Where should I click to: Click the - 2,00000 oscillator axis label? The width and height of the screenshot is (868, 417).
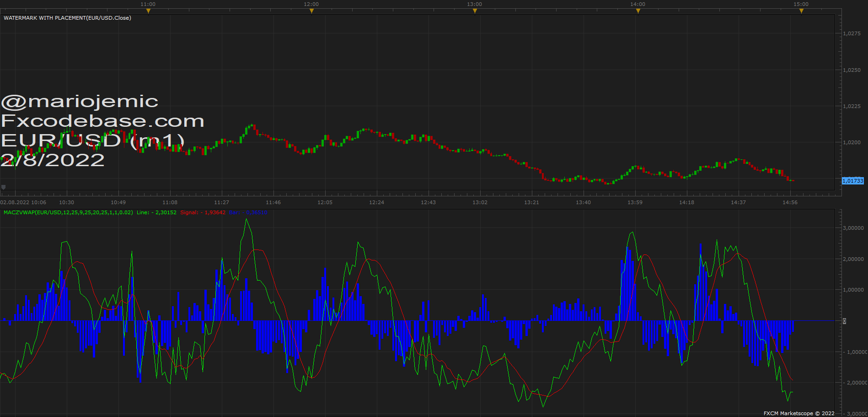click(x=855, y=383)
